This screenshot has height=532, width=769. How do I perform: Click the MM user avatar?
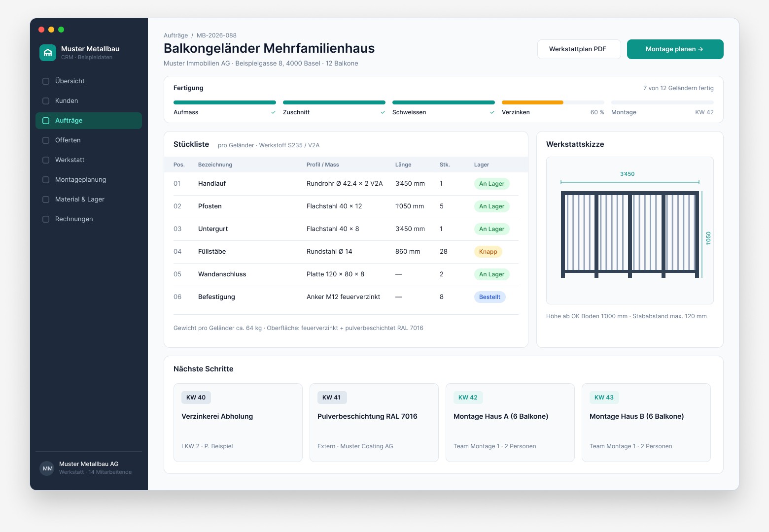(47, 468)
